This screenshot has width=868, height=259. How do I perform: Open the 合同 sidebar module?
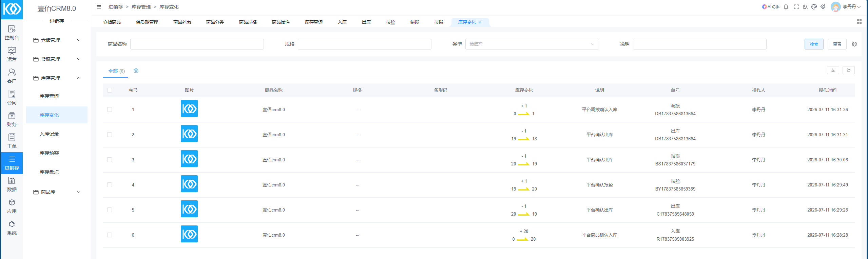[x=12, y=98]
